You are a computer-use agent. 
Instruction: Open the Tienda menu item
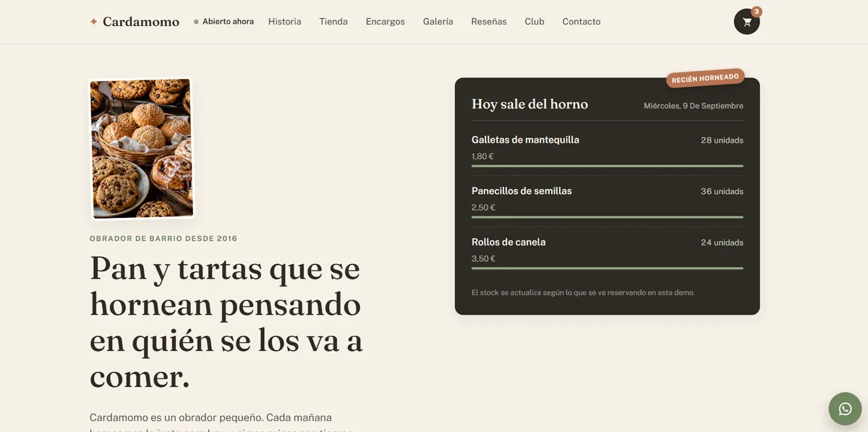coord(333,22)
